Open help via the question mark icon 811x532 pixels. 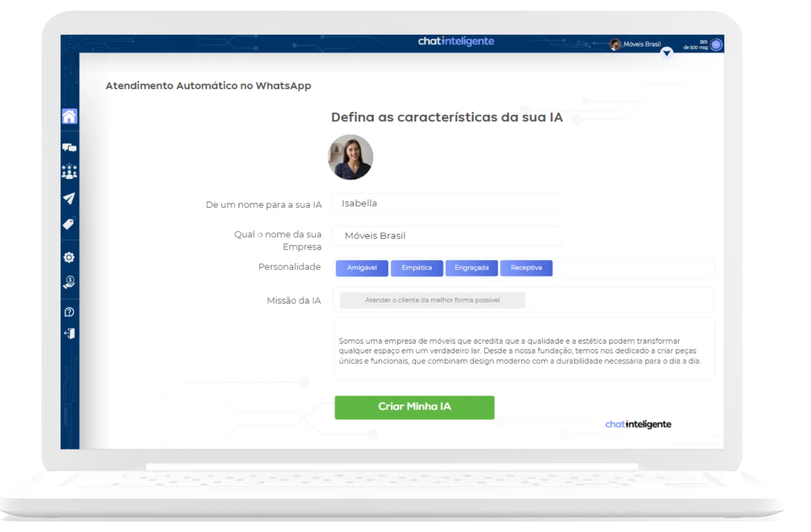tap(70, 311)
